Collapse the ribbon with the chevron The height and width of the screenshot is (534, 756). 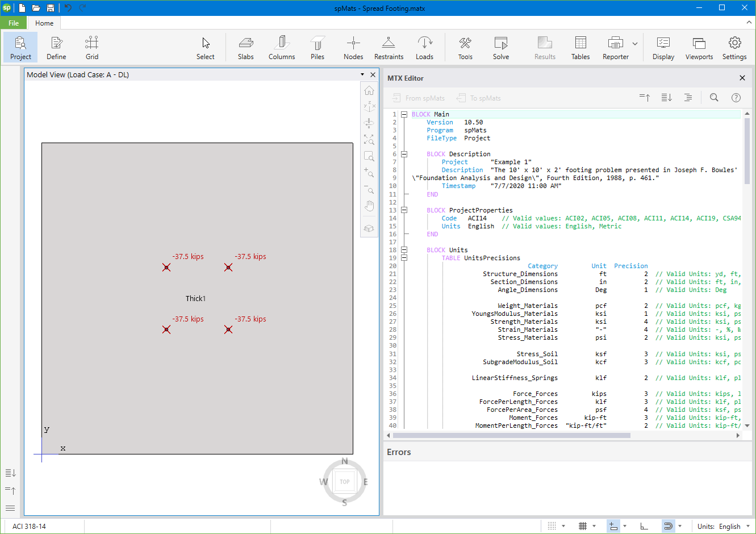tap(749, 23)
